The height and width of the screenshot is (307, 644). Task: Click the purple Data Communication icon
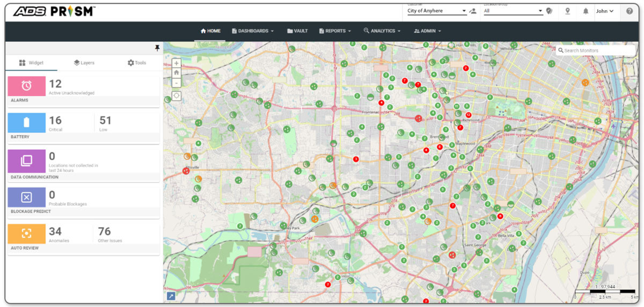click(x=26, y=160)
